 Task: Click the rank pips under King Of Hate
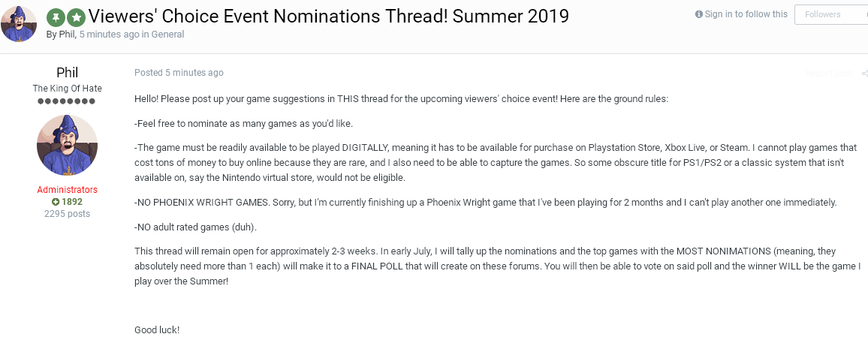click(67, 101)
